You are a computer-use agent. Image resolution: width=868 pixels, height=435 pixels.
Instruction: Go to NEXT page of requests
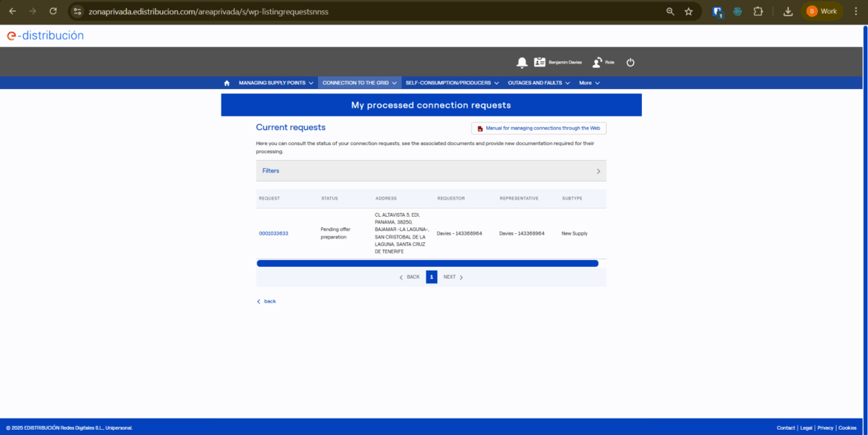[x=453, y=277]
